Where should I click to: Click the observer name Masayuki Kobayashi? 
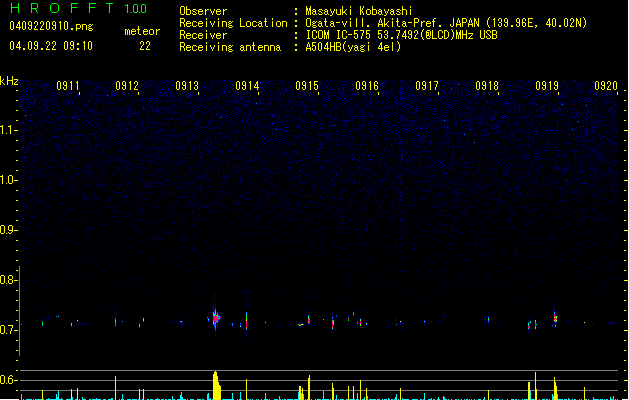[359, 11]
